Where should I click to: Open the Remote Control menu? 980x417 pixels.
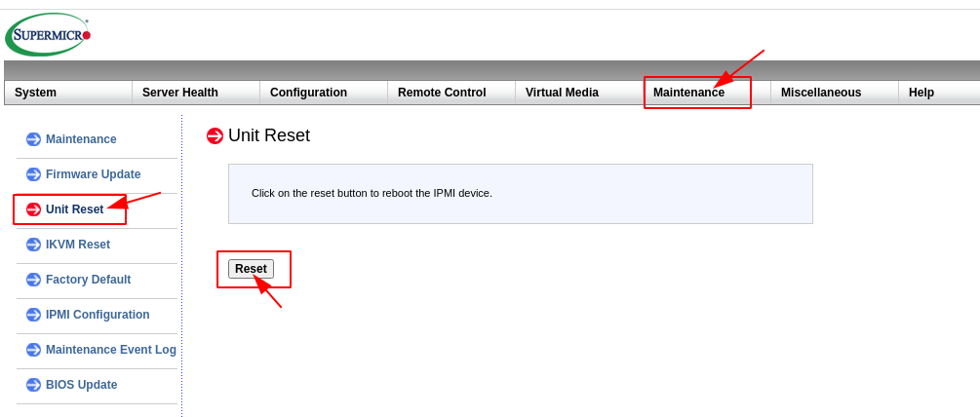pyautogui.click(x=442, y=93)
